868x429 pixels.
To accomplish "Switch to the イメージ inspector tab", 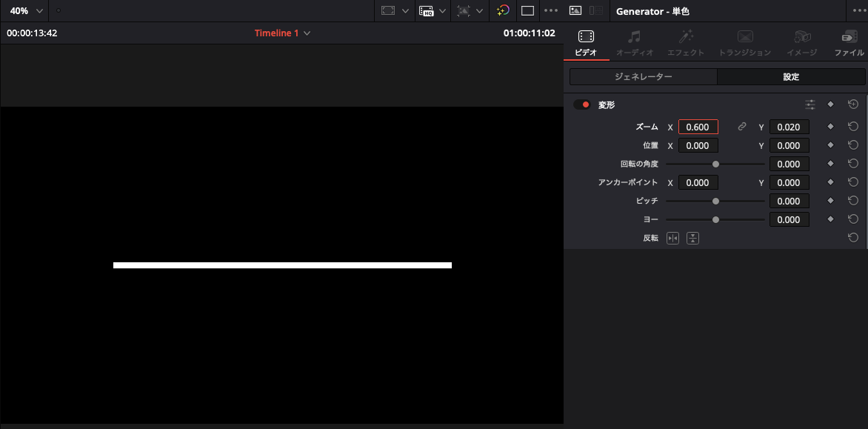I will pos(802,44).
